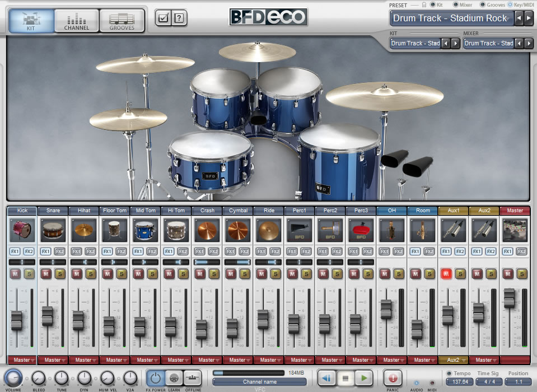Select the Kick channel header label
Screen dimensions: 537x392
pyautogui.click(x=22, y=211)
